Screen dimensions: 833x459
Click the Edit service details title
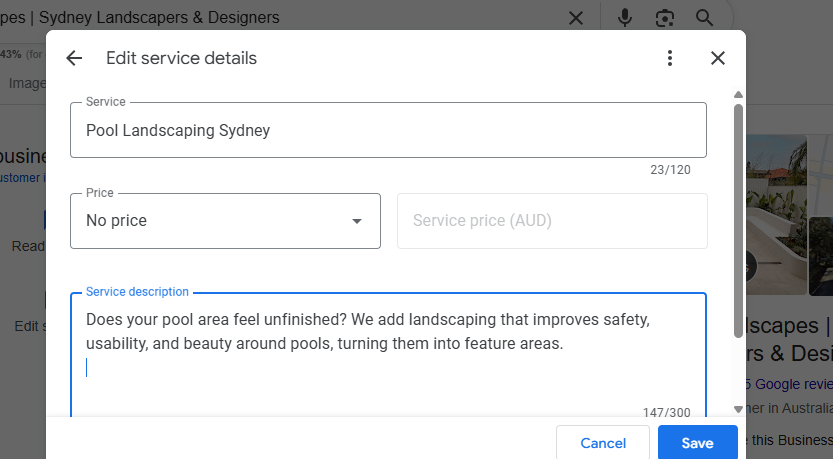click(181, 58)
